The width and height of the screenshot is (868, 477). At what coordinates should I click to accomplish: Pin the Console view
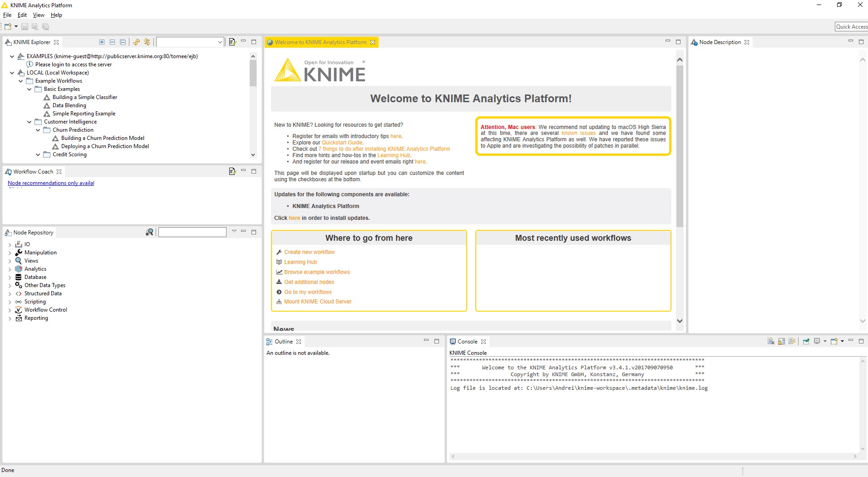[x=806, y=341]
